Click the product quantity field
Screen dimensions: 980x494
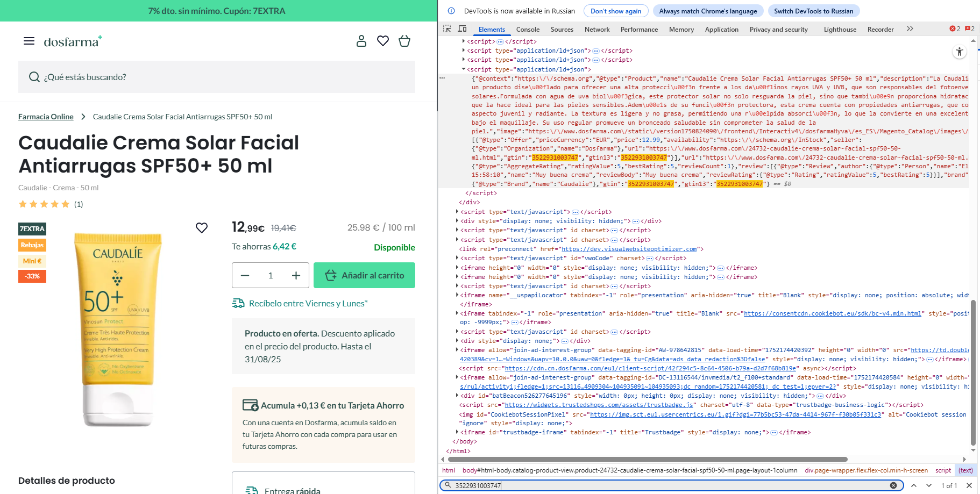point(271,275)
